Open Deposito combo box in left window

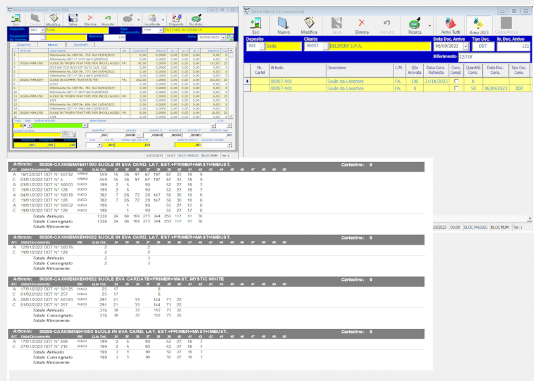(43, 30)
